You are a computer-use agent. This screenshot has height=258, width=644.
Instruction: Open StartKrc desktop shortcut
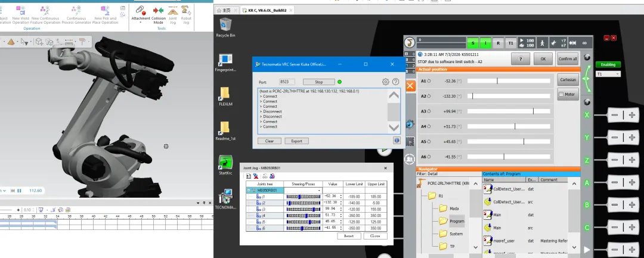tap(225, 165)
